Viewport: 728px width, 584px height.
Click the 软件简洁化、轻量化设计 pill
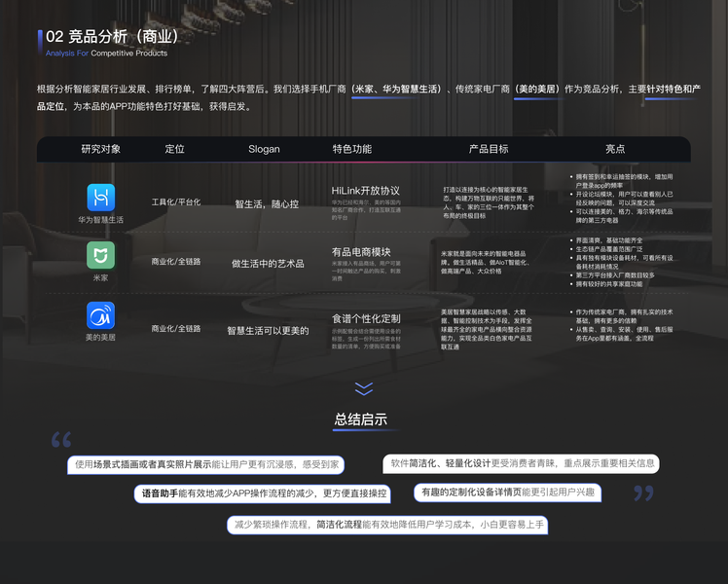coord(521,463)
